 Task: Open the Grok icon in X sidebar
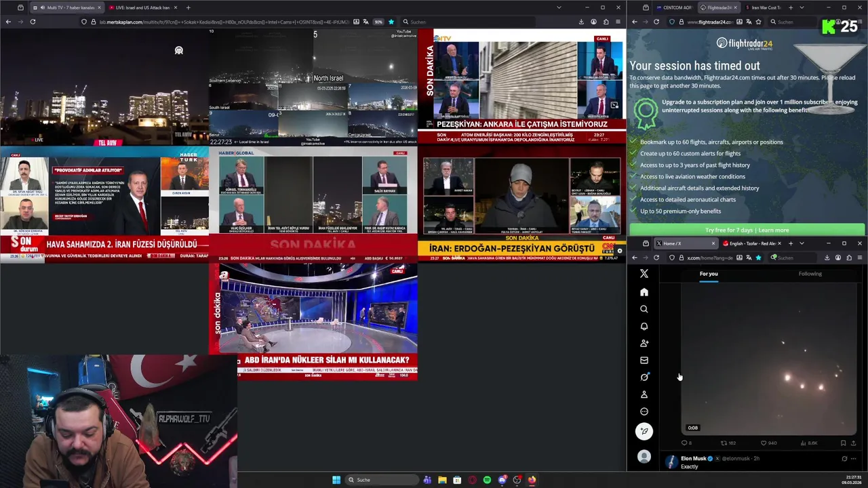pos(644,378)
